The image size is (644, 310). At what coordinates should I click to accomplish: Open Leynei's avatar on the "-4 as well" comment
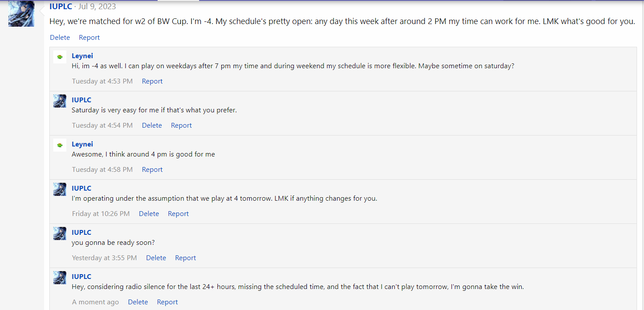[x=60, y=57]
